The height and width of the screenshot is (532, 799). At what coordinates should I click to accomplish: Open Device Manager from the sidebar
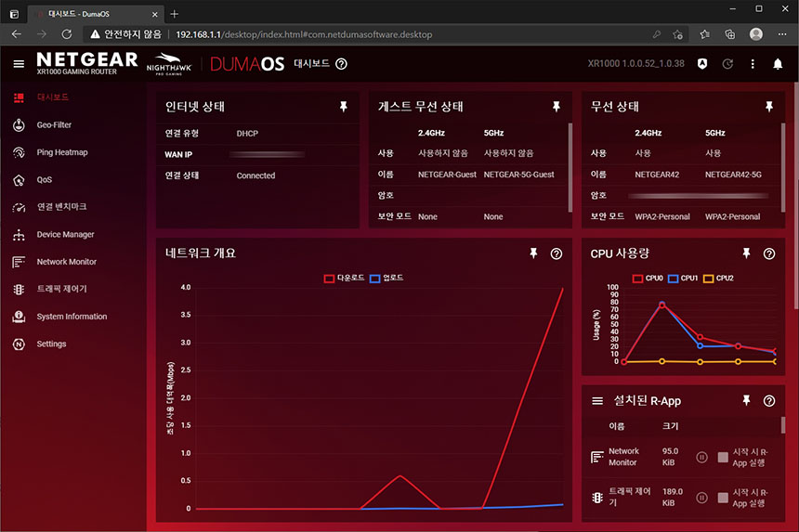[65, 235]
